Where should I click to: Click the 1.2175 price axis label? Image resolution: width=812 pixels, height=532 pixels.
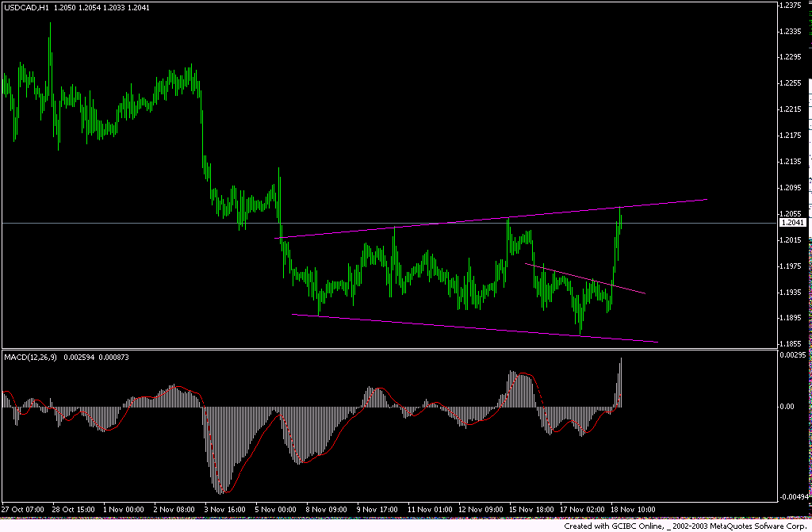coord(790,136)
